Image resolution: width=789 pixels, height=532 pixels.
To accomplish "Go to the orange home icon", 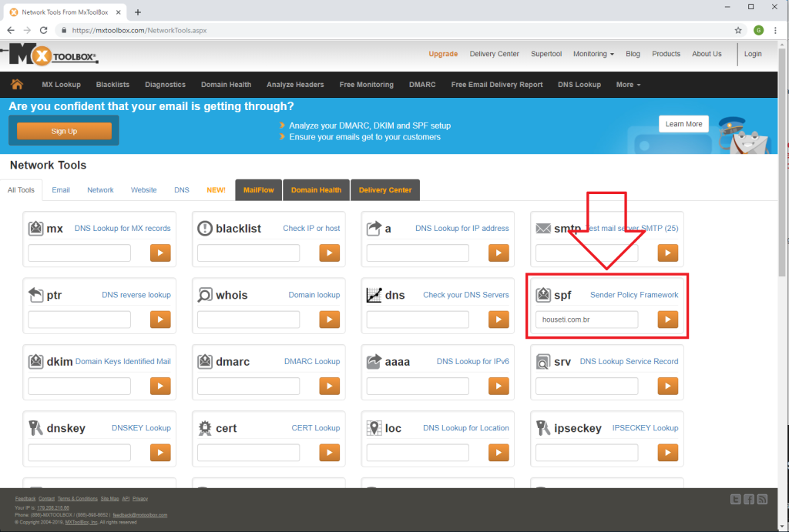I will coord(17,85).
